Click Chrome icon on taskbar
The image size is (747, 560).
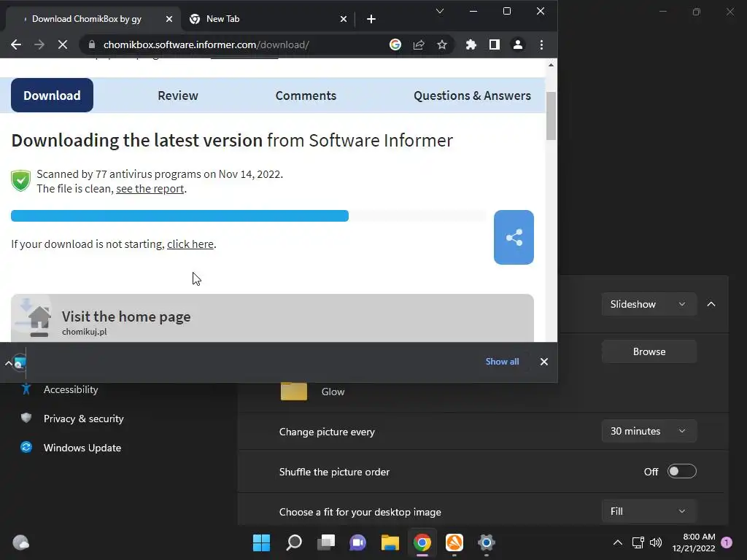point(422,542)
